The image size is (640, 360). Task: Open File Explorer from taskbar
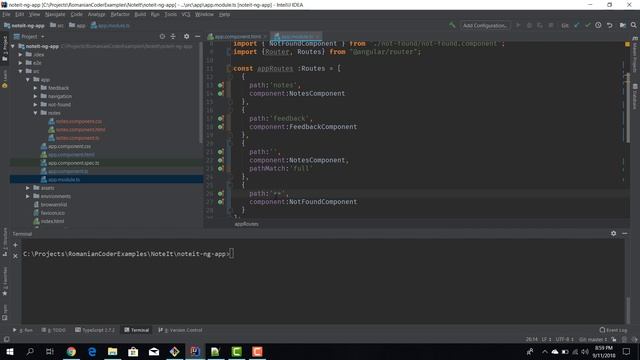tap(113, 351)
